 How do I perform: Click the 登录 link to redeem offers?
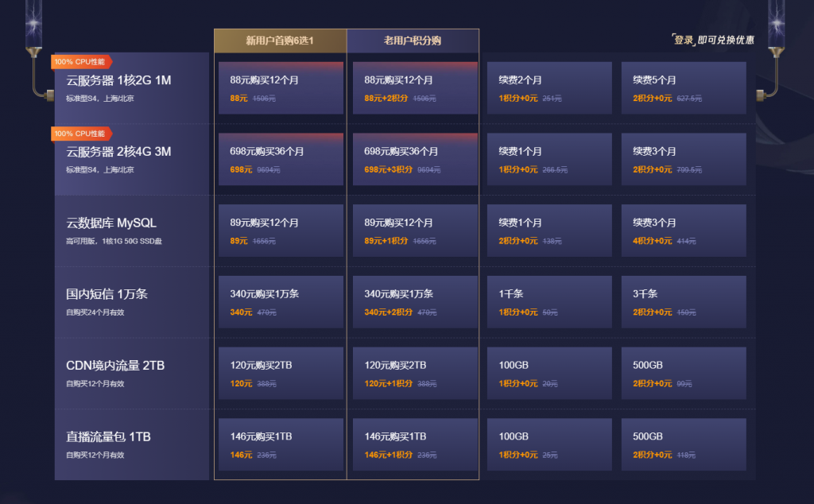click(684, 40)
